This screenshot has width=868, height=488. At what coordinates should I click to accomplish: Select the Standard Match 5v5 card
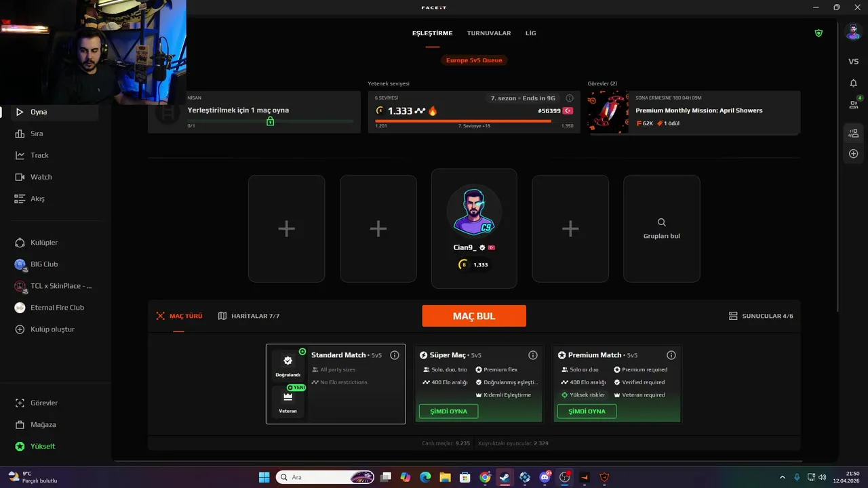(336, 384)
